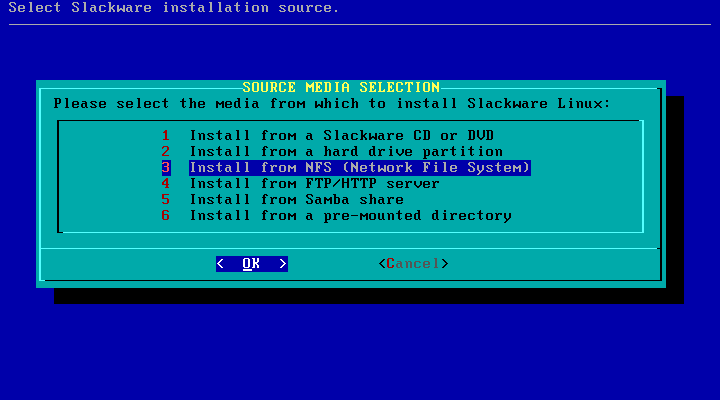
Task: Click 'Select Slackware installation source.' header text
Action: (x=174, y=8)
